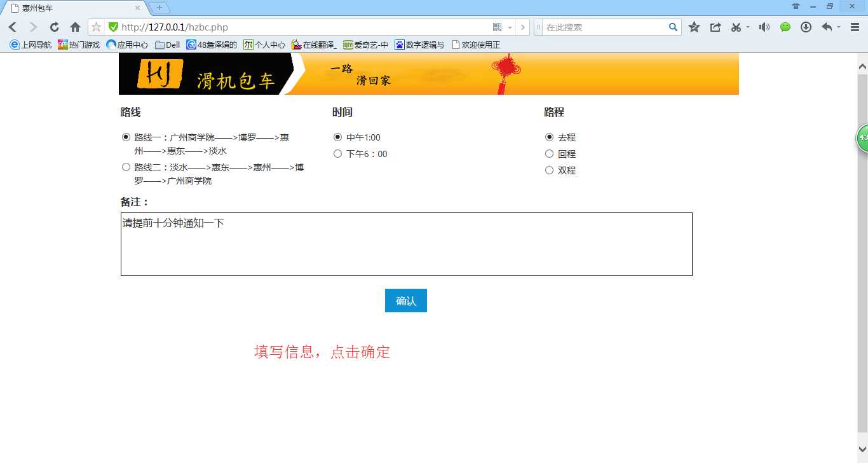Go back to the previous page

point(12,27)
